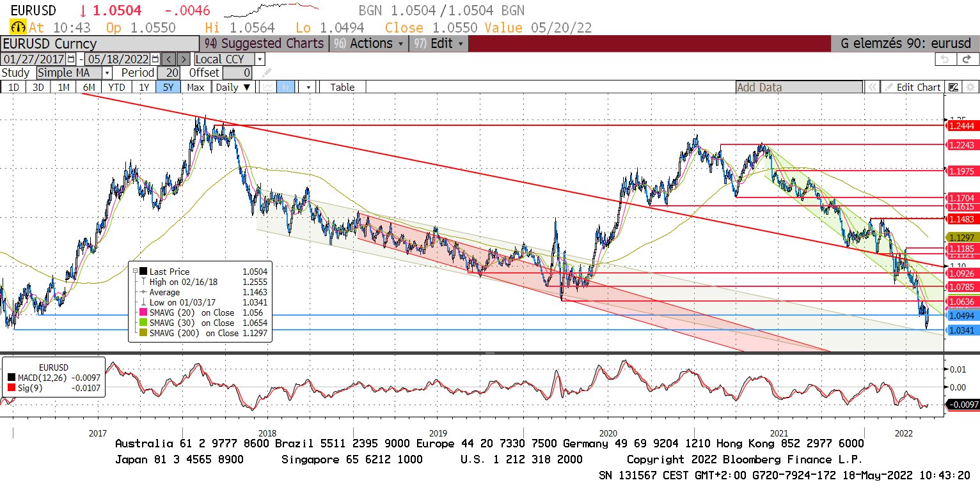This screenshot has width=980, height=494.
Task: Select the YTD range tab
Action: click(116, 87)
